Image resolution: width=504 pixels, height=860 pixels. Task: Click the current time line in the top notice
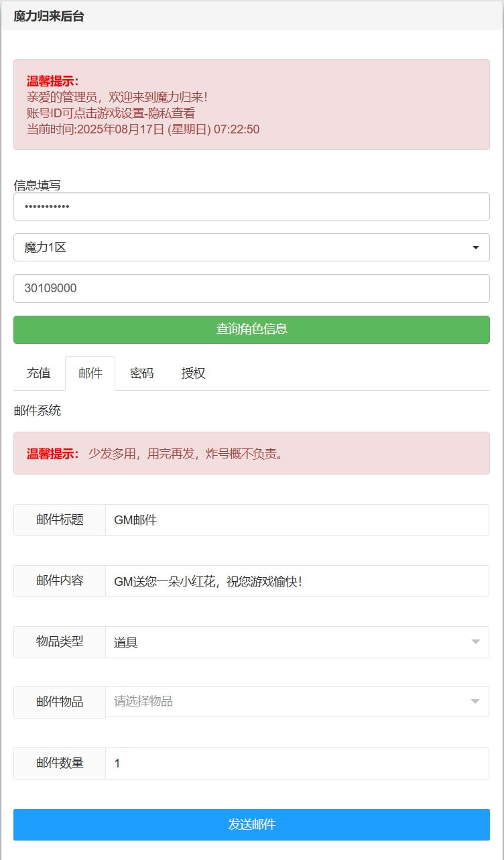click(143, 129)
